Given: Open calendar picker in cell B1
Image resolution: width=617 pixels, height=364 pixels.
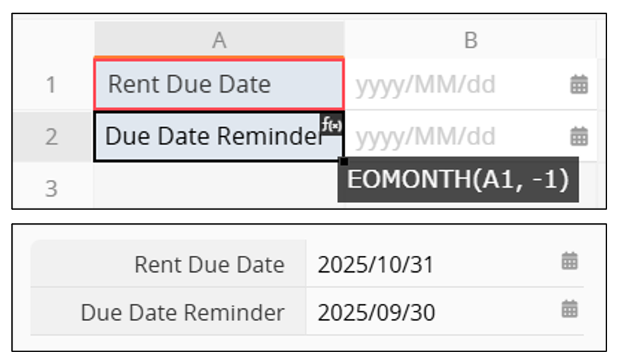Looking at the screenshot, I should click(579, 85).
